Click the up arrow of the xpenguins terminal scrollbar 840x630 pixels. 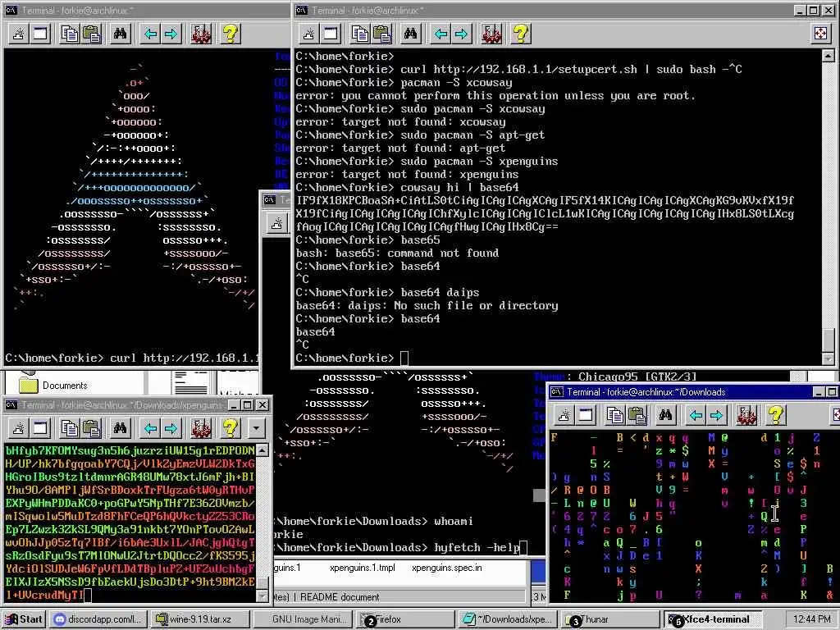(x=262, y=450)
